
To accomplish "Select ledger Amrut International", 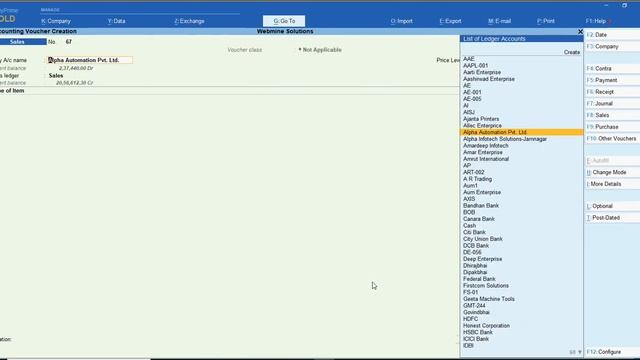I will pyautogui.click(x=486, y=159).
